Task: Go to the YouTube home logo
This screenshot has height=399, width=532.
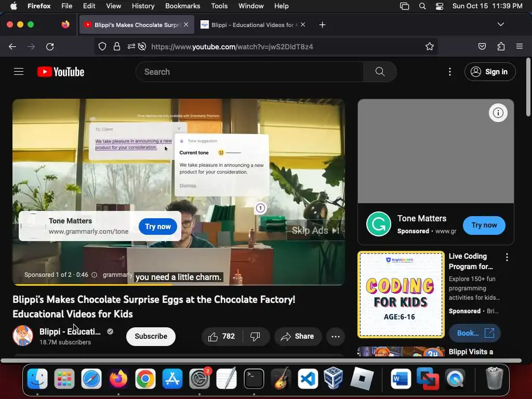Action: pos(61,72)
